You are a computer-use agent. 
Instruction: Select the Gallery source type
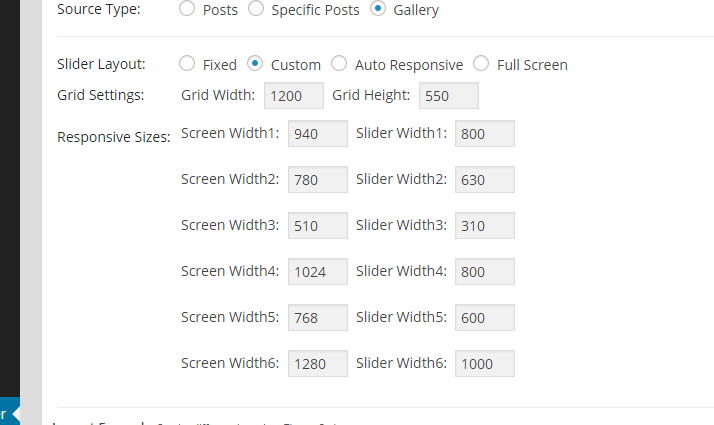(378, 10)
